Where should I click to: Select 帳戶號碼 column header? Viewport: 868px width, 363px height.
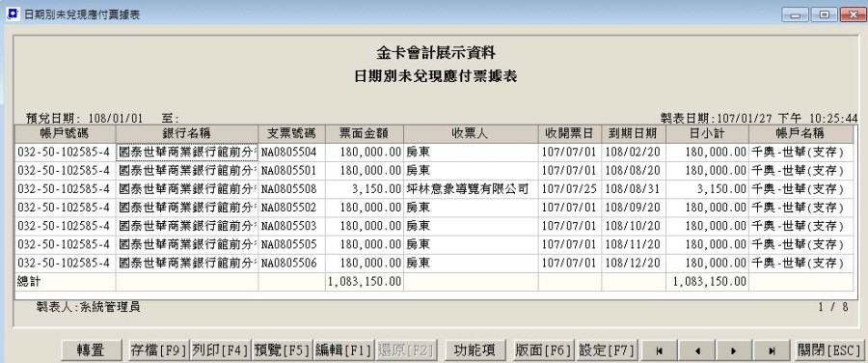coord(65,133)
